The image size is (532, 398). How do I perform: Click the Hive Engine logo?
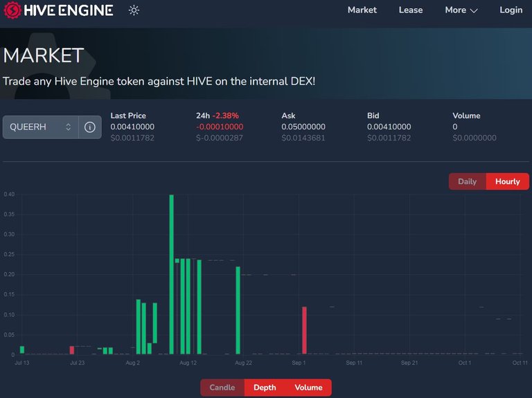pyautogui.click(x=58, y=10)
